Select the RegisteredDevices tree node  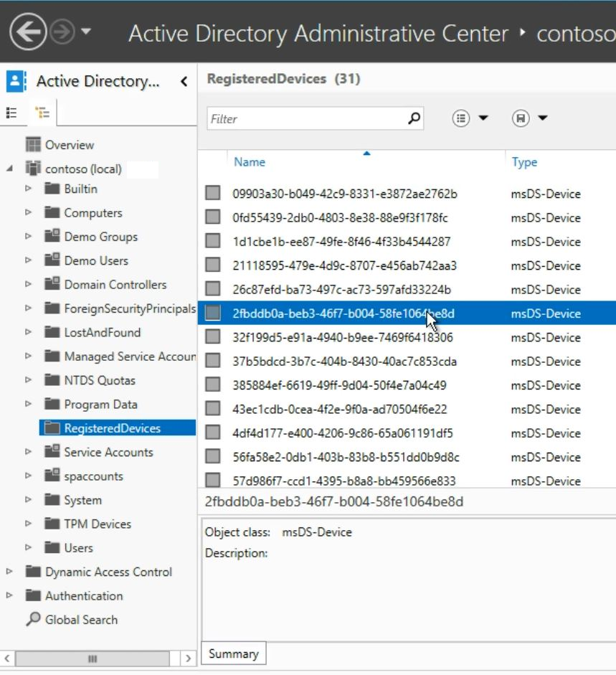pyautogui.click(x=117, y=428)
